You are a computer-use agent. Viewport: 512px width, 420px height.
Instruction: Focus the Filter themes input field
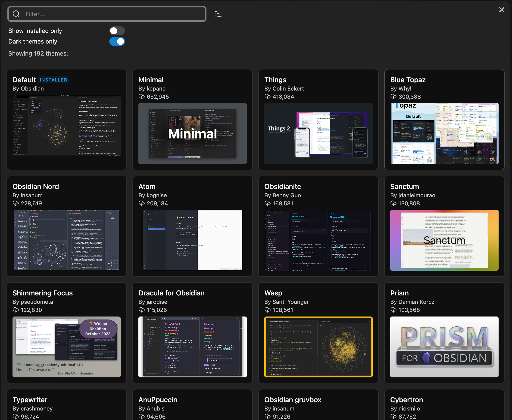(x=107, y=14)
